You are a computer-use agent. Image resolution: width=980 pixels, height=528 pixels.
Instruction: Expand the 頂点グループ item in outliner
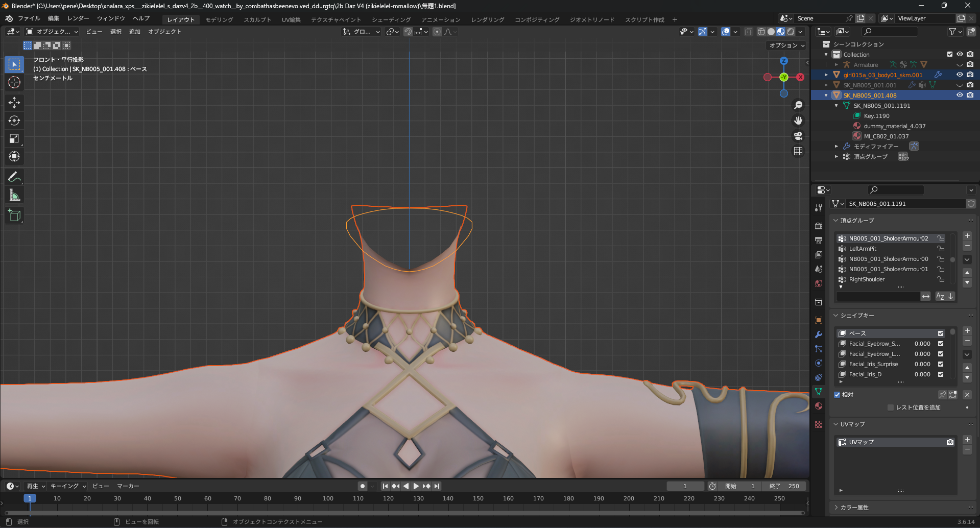tap(836, 157)
